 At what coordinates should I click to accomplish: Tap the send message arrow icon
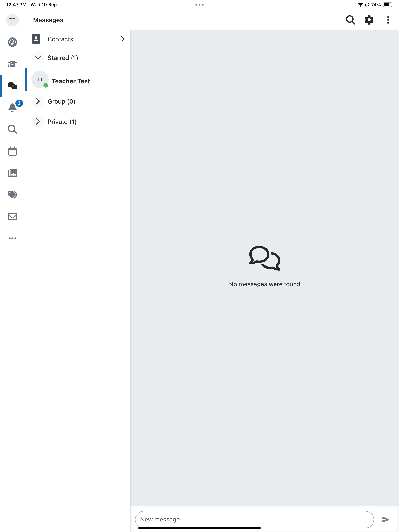[386, 520]
